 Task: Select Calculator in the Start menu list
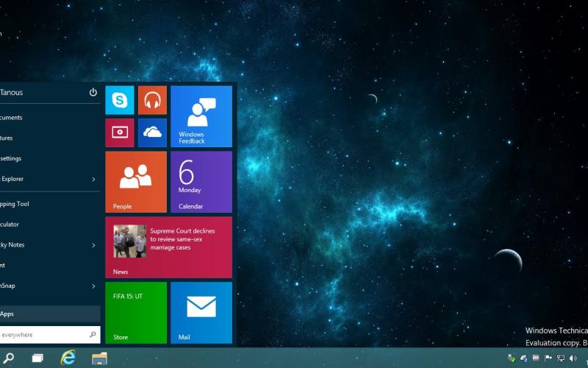pyautogui.click(x=22, y=224)
